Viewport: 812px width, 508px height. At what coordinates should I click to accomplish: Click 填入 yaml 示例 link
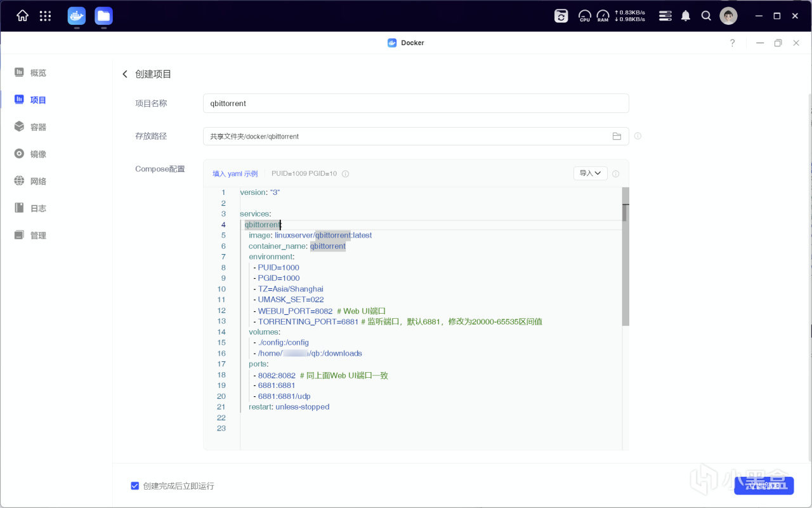[235, 173]
